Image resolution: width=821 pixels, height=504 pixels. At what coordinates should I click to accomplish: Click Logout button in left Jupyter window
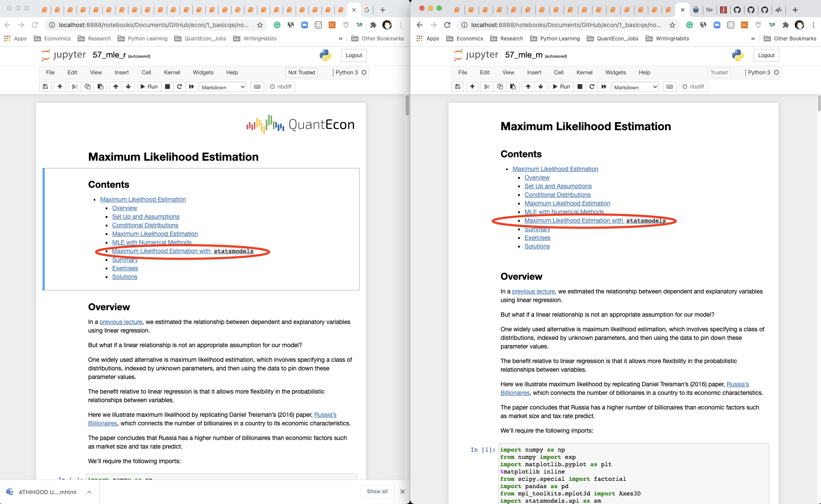pos(354,55)
